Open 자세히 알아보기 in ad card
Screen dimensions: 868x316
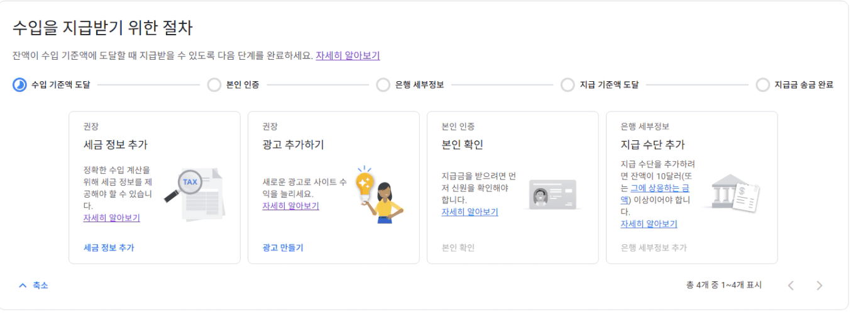tap(290, 206)
